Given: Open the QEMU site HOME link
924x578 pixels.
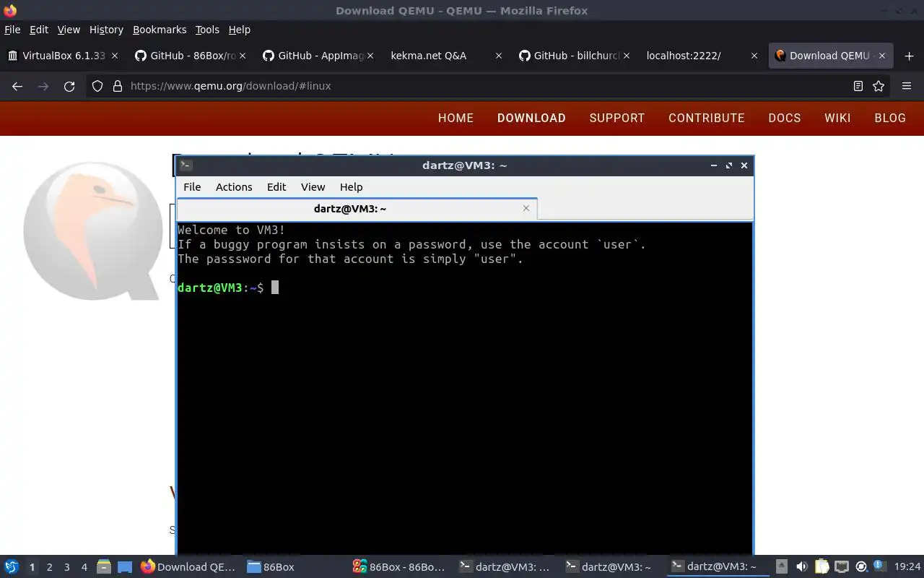Looking at the screenshot, I should pyautogui.click(x=456, y=118).
